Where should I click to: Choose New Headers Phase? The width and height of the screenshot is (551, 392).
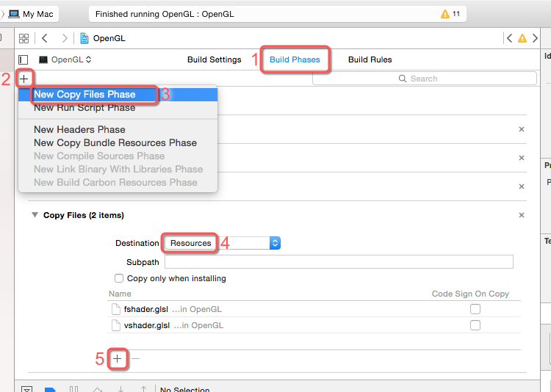118,130
